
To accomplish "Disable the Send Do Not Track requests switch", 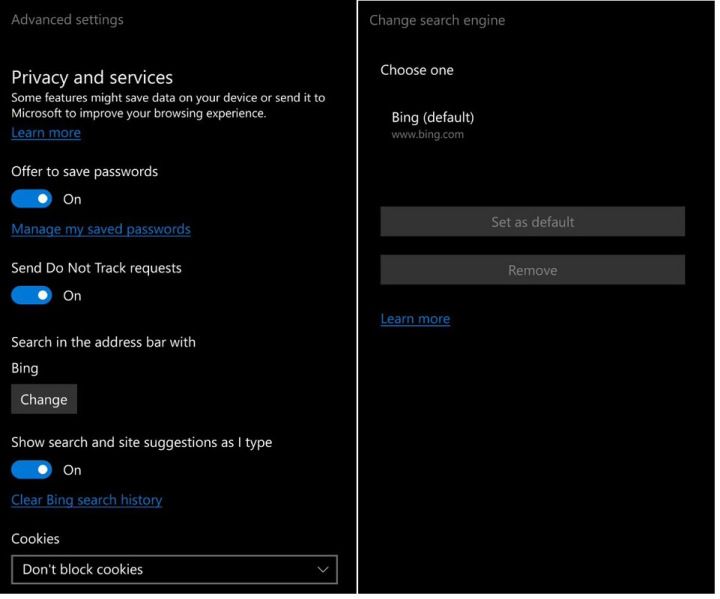I will click(31, 295).
